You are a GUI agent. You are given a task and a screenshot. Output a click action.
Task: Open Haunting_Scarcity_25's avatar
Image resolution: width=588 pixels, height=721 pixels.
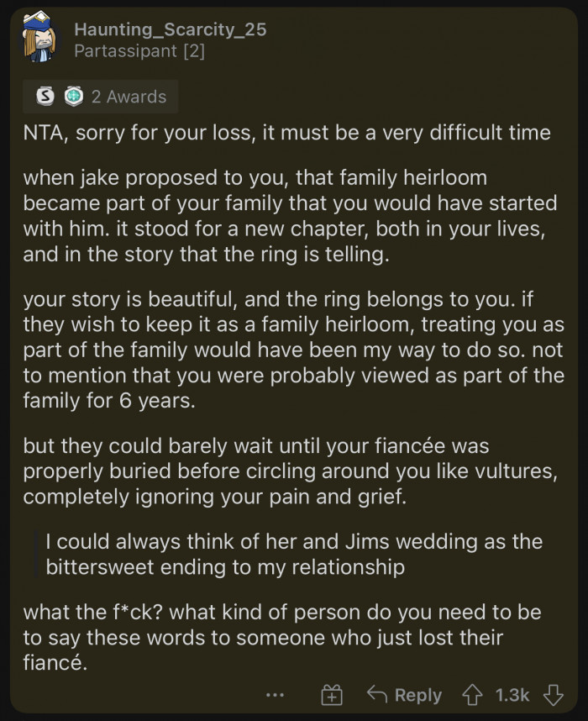[x=37, y=37]
